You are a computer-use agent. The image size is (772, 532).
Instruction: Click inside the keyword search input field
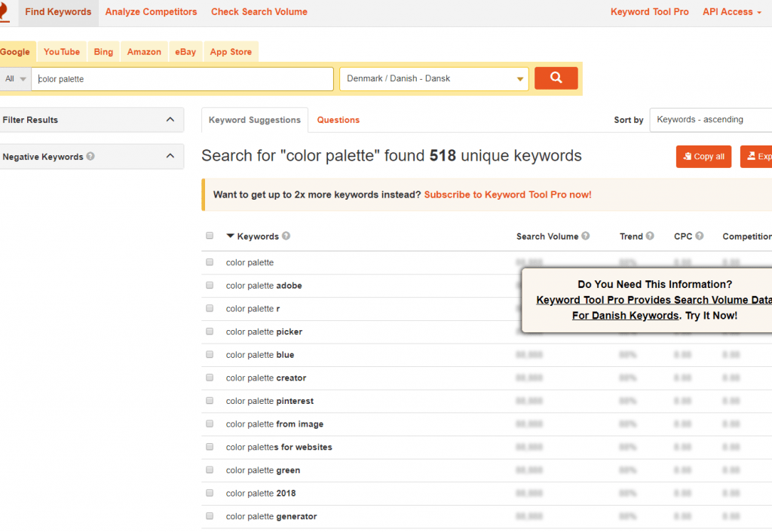(181, 78)
